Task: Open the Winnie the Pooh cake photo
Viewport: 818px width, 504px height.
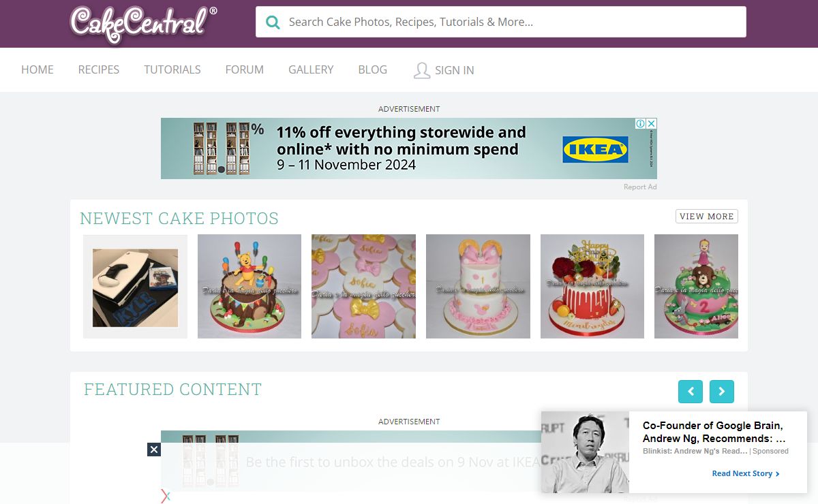Action: click(249, 286)
